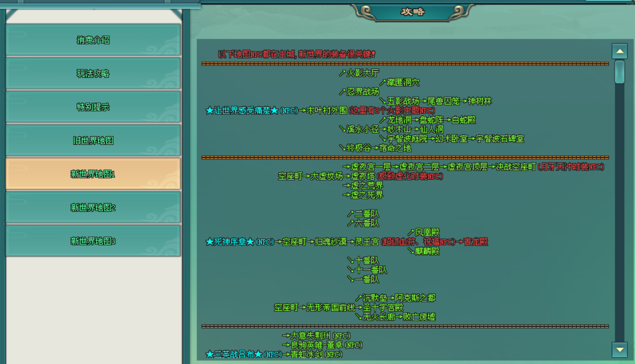635x364 pixels.
Task: Select the 特别提示 sidebar item
Action: tap(93, 107)
